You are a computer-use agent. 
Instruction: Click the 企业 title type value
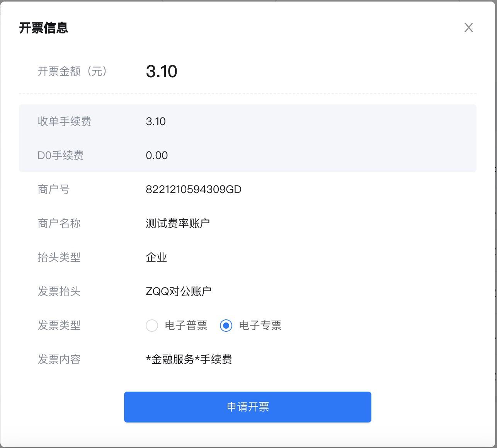tap(156, 257)
